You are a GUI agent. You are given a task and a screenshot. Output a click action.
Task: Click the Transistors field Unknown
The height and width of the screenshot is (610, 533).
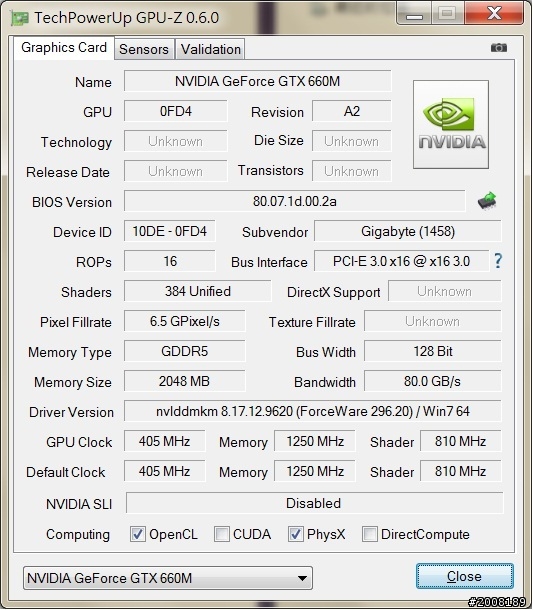click(x=352, y=171)
